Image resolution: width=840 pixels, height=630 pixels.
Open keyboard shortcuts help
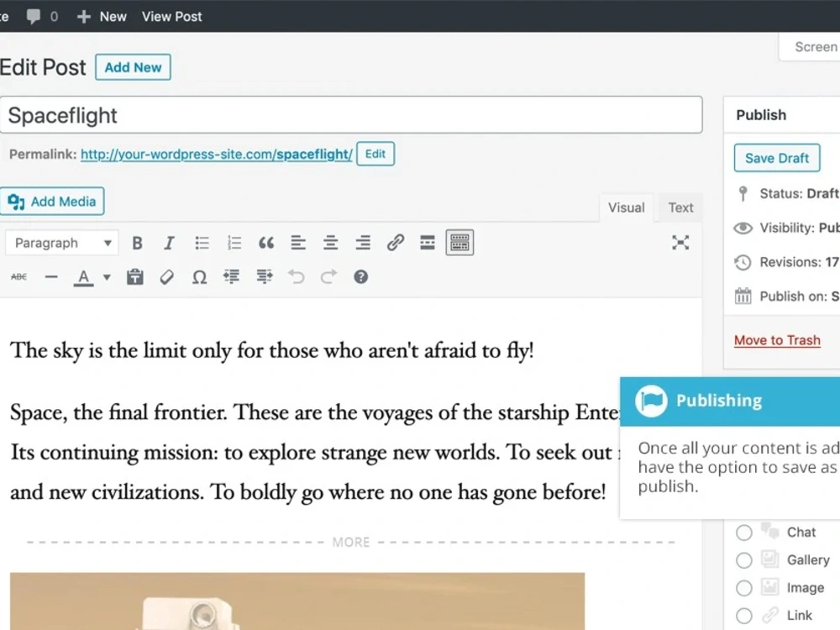pyautogui.click(x=361, y=277)
